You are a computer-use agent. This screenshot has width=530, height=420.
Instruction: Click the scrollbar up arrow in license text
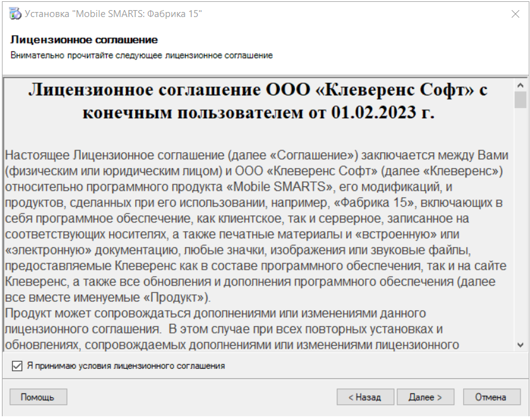click(520, 85)
